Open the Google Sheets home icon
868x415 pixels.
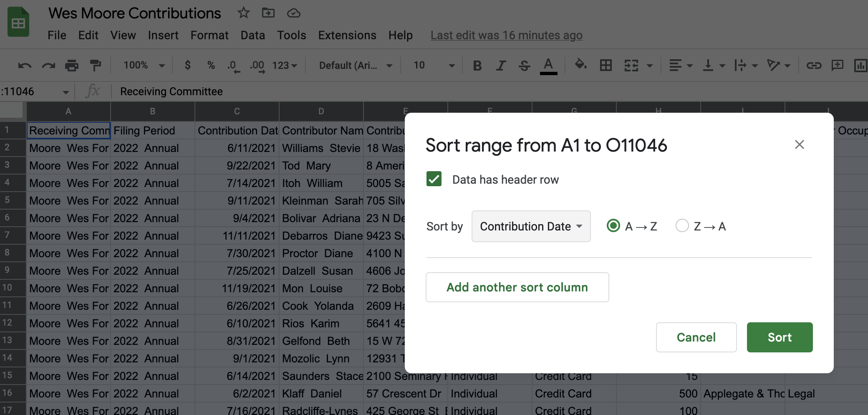[18, 22]
